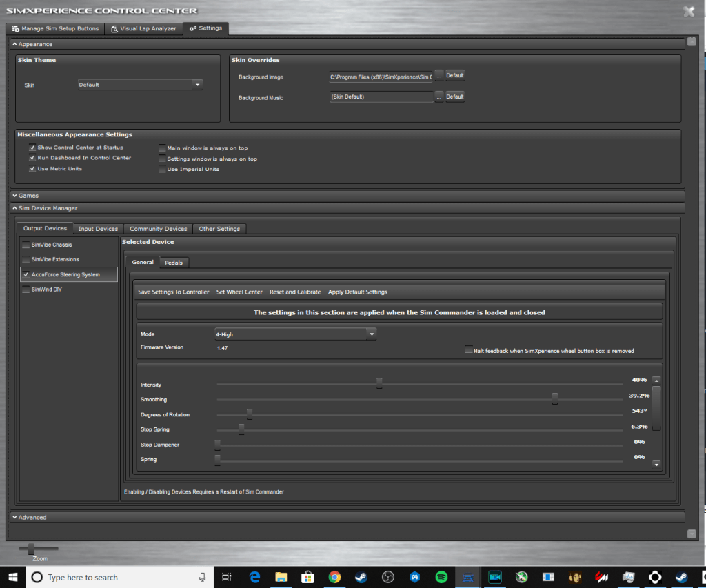Enable Halt feedback when wheel button box removed
706x588 pixels.
467,350
